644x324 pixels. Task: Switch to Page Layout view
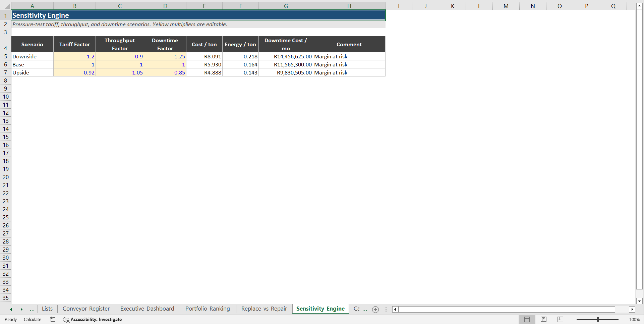[543, 319]
